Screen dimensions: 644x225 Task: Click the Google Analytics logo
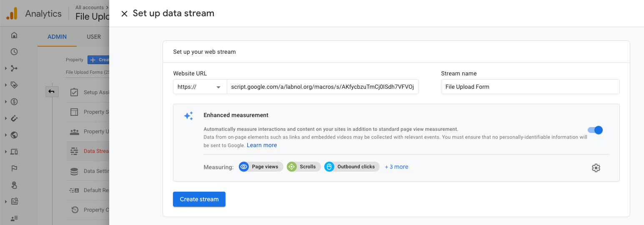tap(12, 14)
